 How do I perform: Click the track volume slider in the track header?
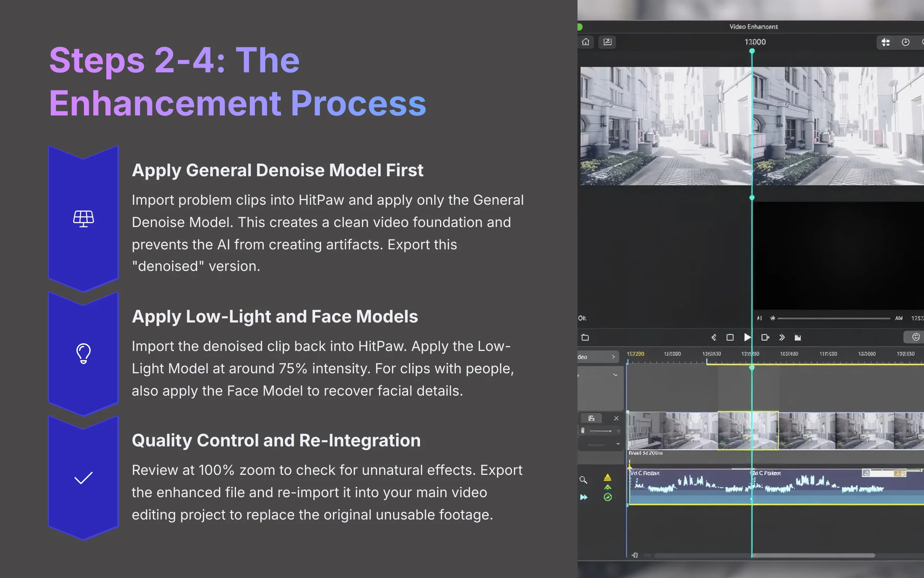(601, 431)
